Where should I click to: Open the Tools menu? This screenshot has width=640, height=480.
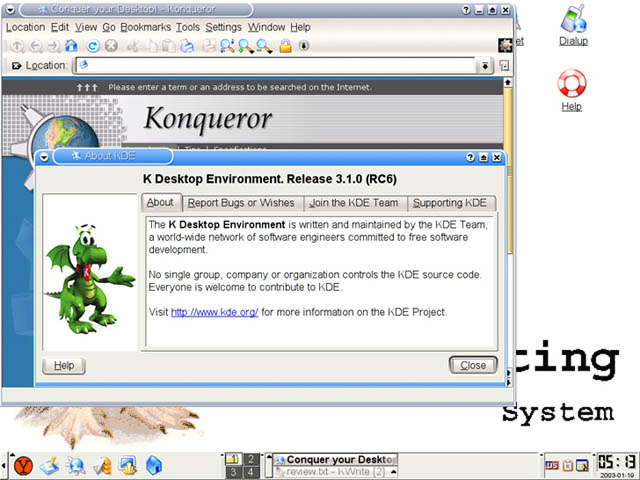188,27
